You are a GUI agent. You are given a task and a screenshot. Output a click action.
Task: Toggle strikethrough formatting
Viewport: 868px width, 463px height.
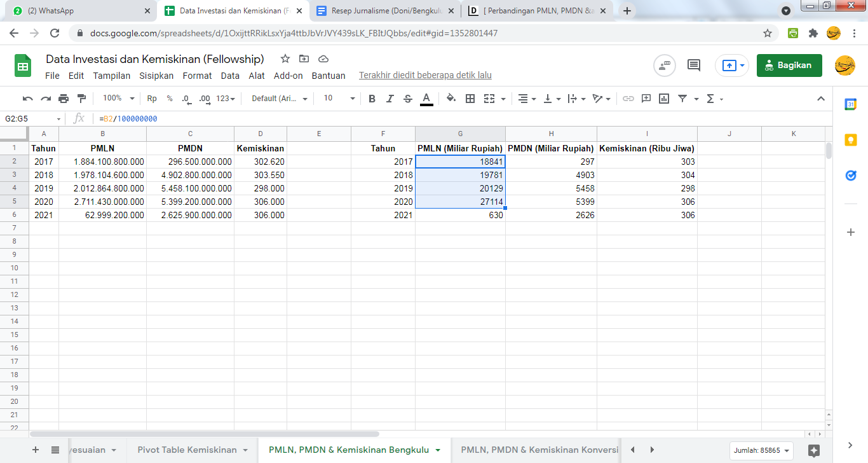pyautogui.click(x=408, y=99)
